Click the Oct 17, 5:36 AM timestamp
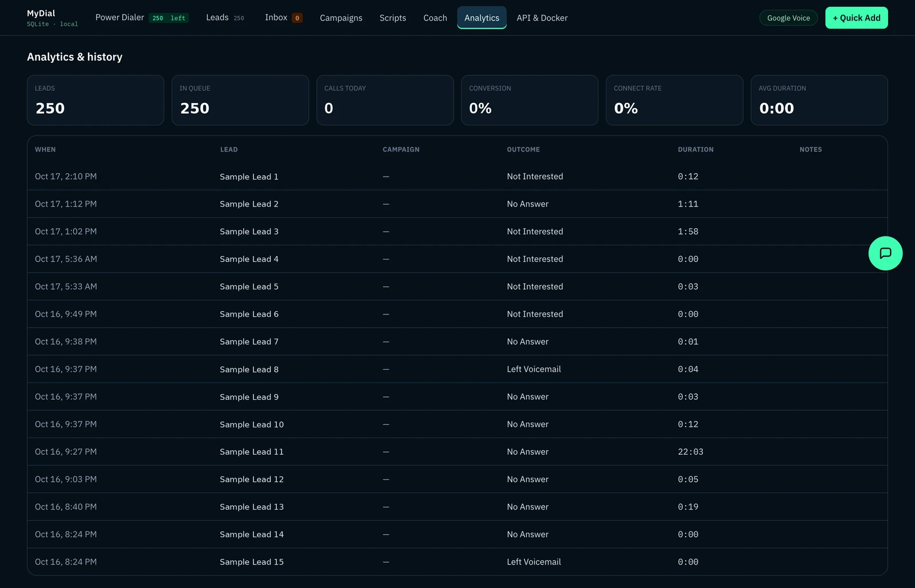 click(x=66, y=259)
